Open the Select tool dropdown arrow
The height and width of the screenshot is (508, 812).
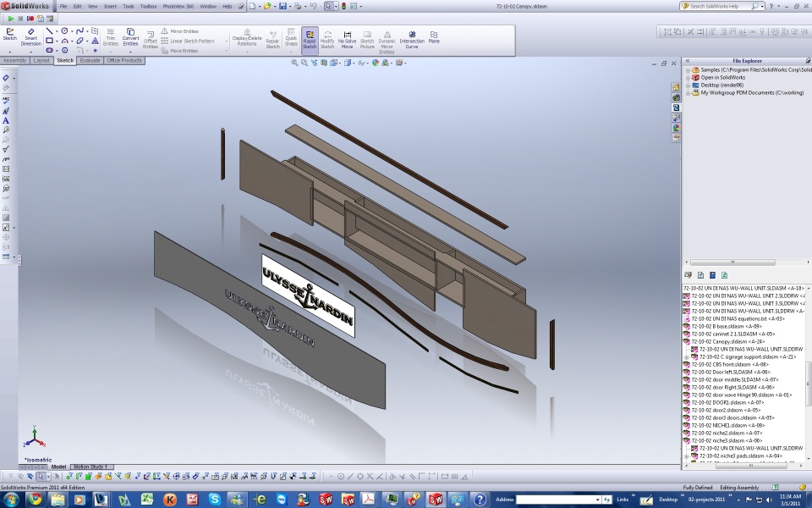tap(336, 6)
